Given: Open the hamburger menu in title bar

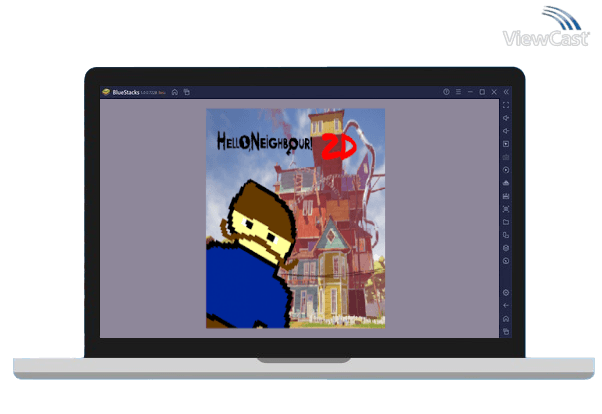Looking at the screenshot, I should point(458,92).
